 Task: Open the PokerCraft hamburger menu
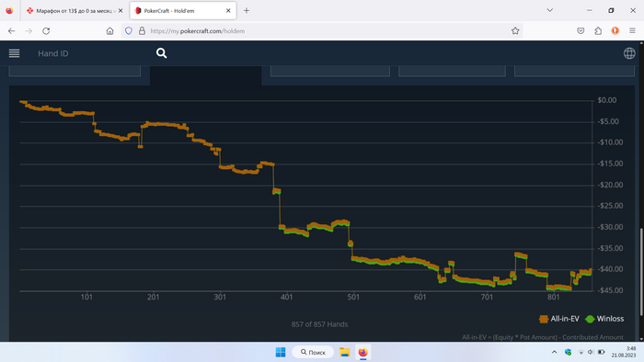coord(15,53)
